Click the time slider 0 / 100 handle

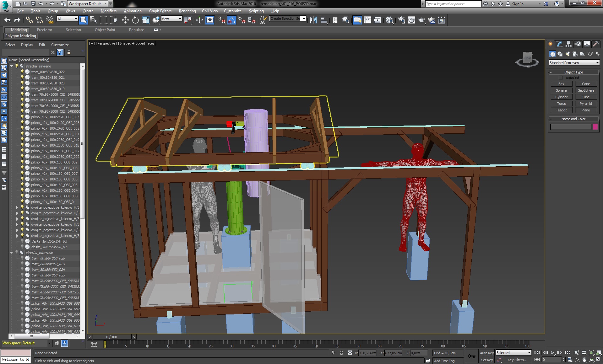point(111,337)
